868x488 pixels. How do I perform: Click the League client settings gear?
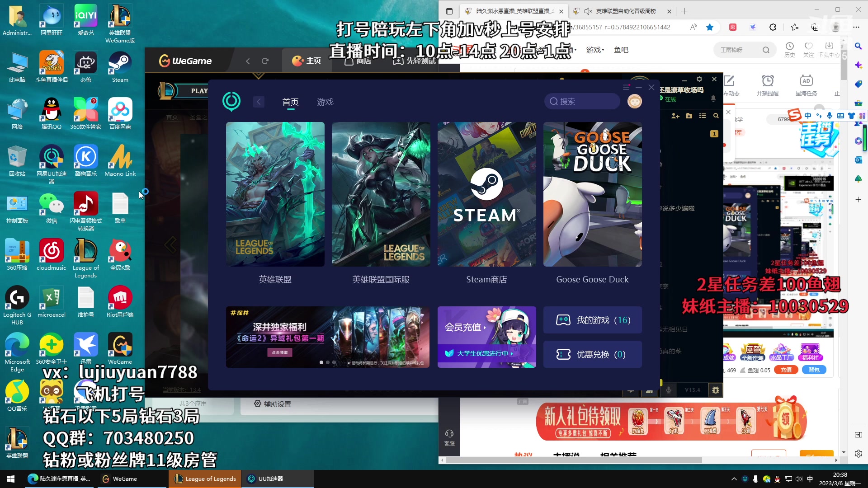point(699,79)
